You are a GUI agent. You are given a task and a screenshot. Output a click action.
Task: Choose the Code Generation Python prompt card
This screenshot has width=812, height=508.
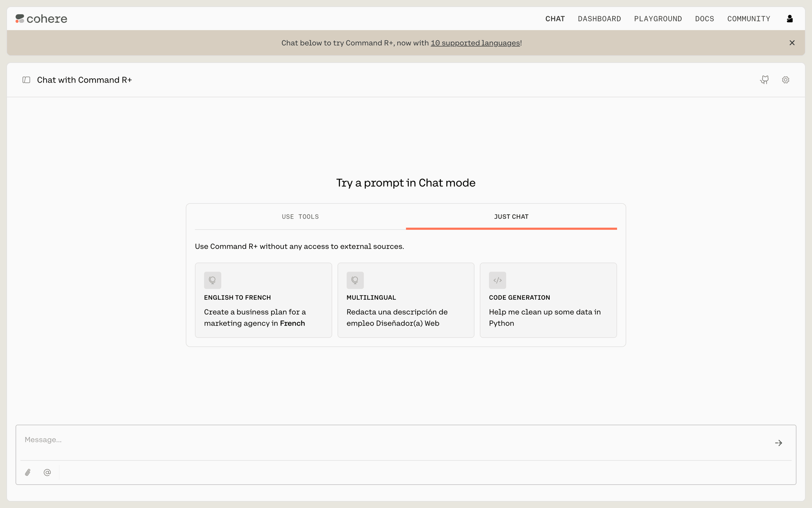(x=549, y=300)
